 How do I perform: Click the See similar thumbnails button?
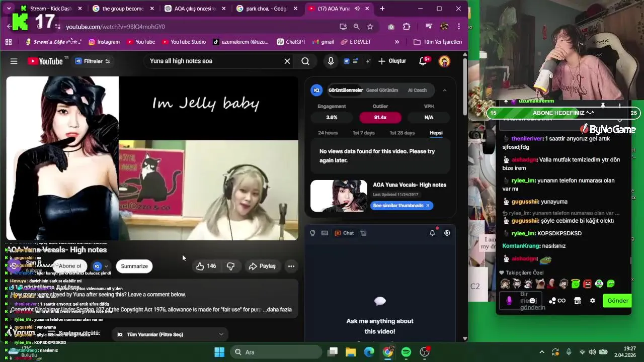(401, 206)
